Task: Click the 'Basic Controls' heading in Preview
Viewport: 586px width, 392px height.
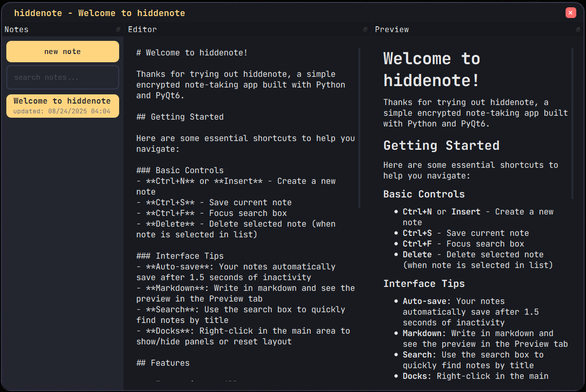Action: pos(424,194)
